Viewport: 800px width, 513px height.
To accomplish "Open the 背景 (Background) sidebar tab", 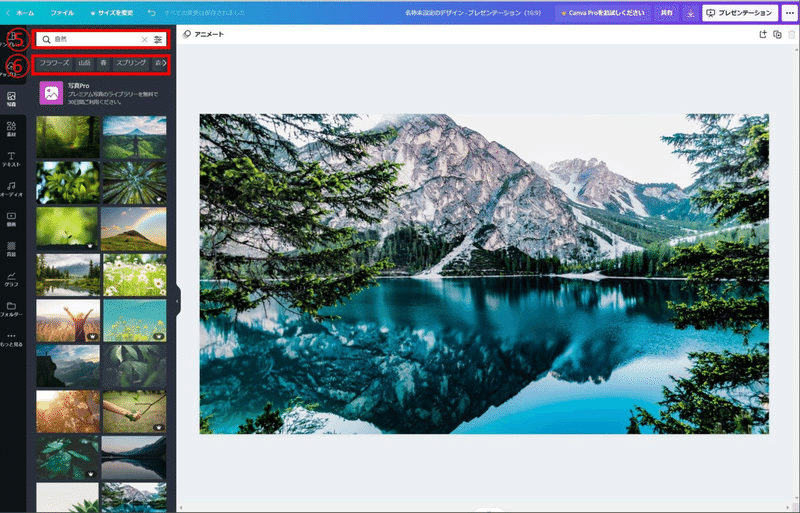I will click(11, 249).
